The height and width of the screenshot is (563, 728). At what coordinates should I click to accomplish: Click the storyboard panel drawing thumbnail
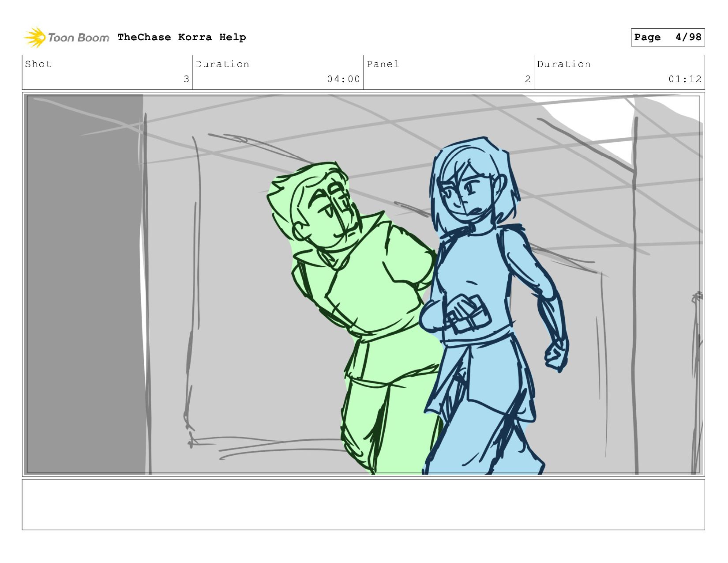(x=363, y=284)
